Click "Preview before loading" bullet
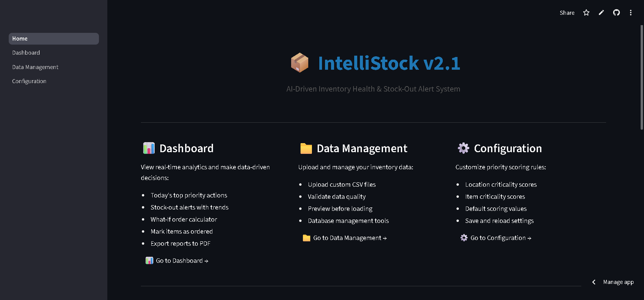644x300 pixels. point(340,209)
